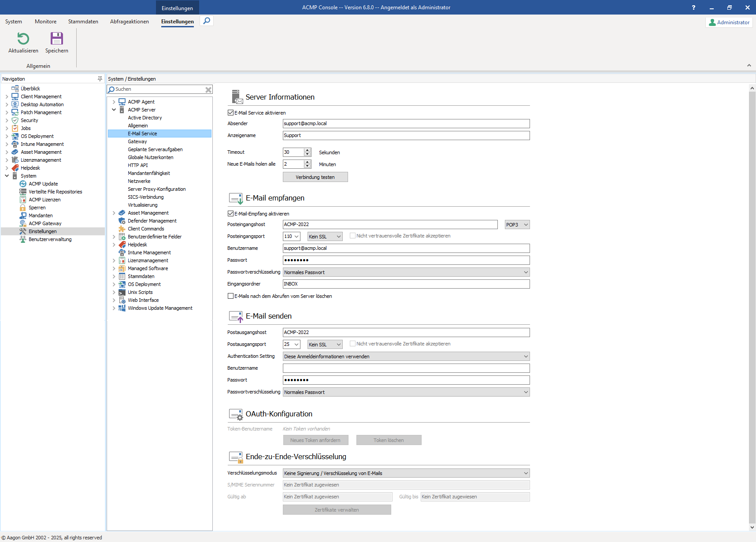Click the Sperren lock icon
The width and height of the screenshot is (756, 542).
point(23,208)
